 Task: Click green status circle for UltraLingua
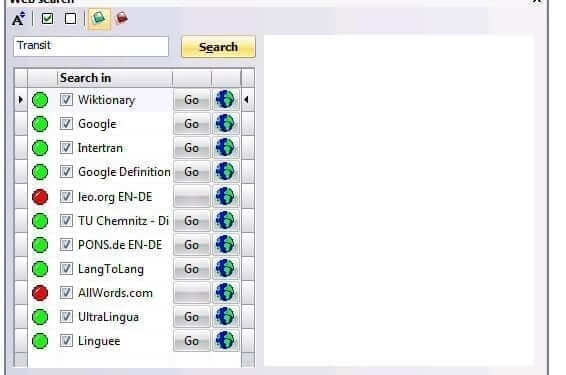[x=40, y=317]
